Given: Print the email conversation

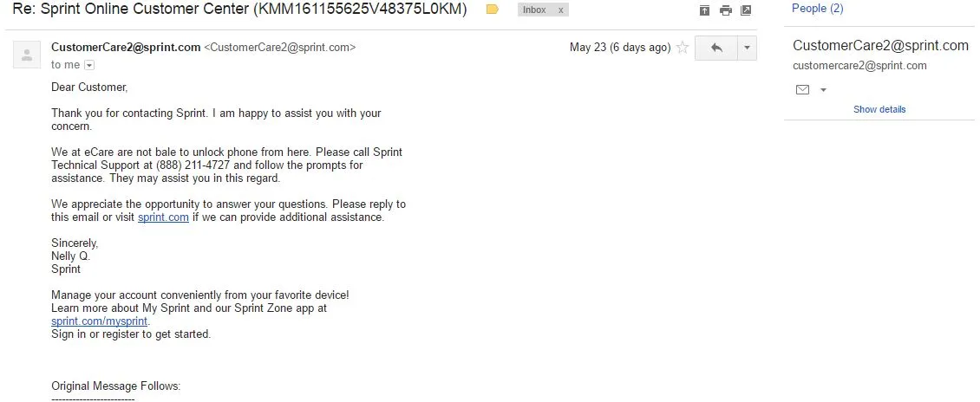Looking at the screenshot, I should (725, 10).
